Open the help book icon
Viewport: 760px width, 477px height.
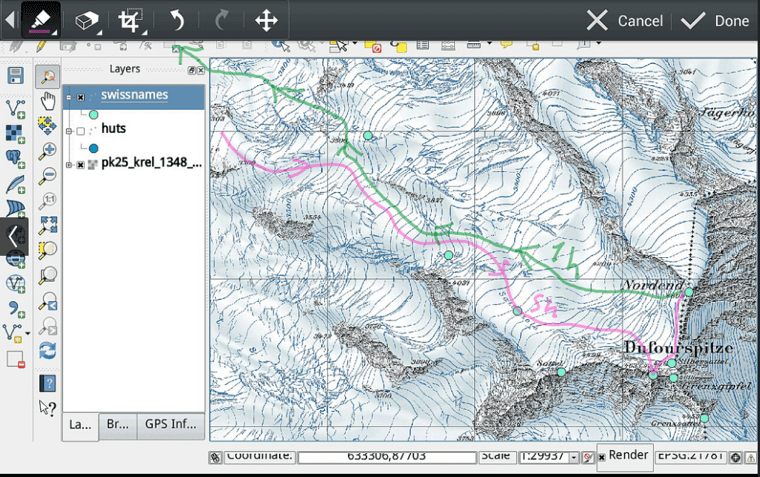coord(47,382)
